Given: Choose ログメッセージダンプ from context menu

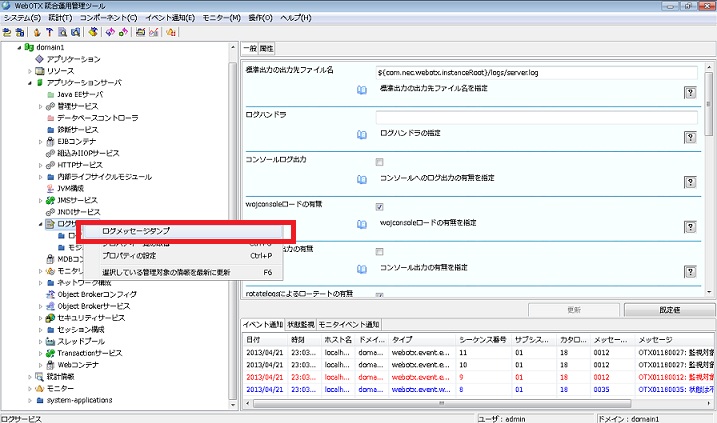Looking at the screenshot, I should coord(183,231).
